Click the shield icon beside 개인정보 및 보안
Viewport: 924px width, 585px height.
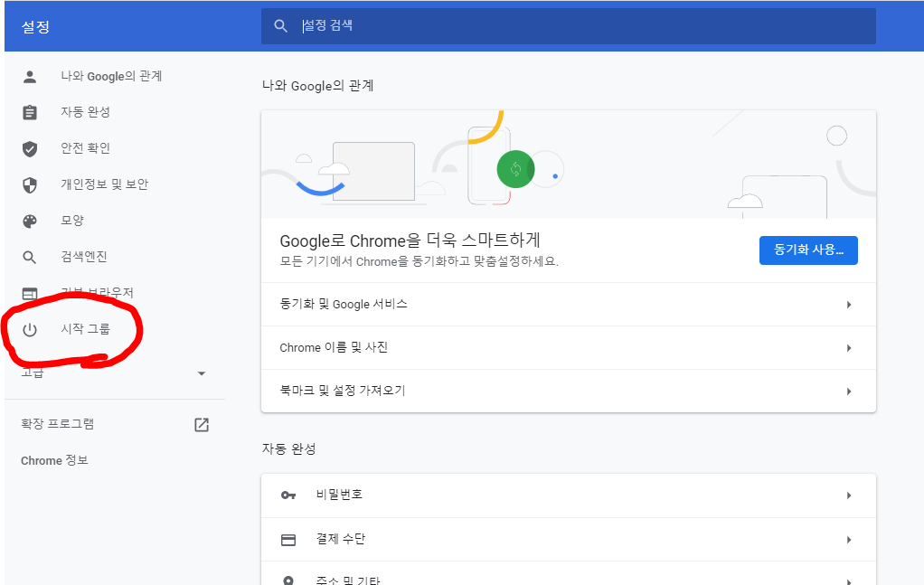tap(30, 185)
